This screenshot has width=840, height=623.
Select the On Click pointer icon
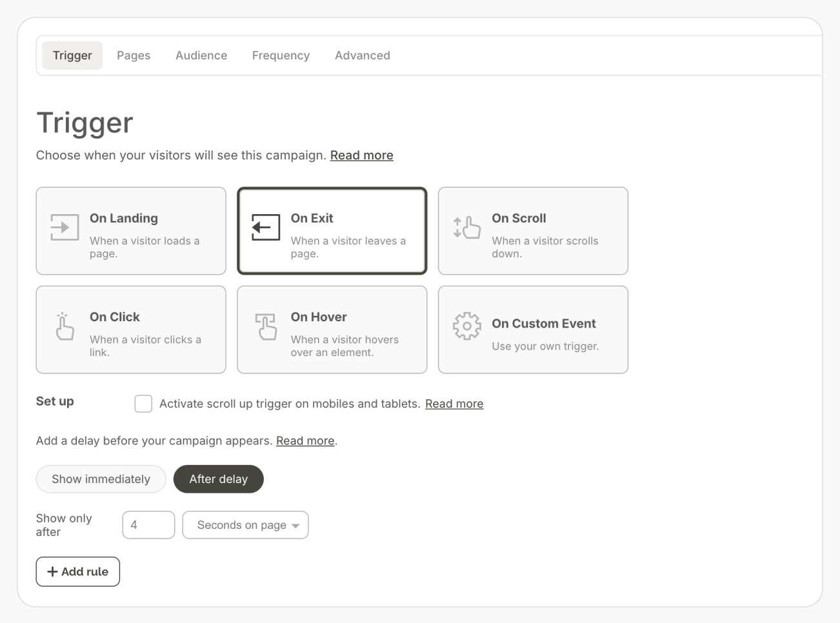pos(65,326)
